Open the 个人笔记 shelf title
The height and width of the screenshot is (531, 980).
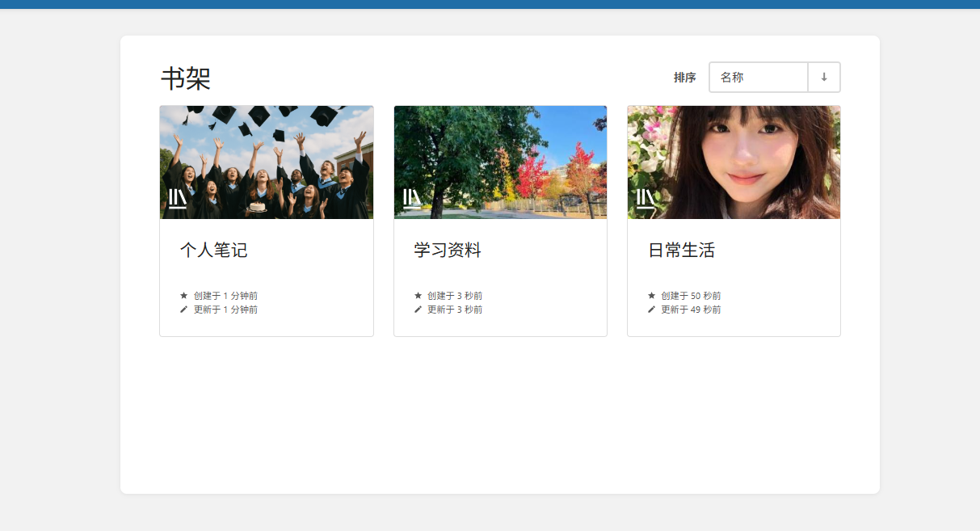[x=213, y=251]
